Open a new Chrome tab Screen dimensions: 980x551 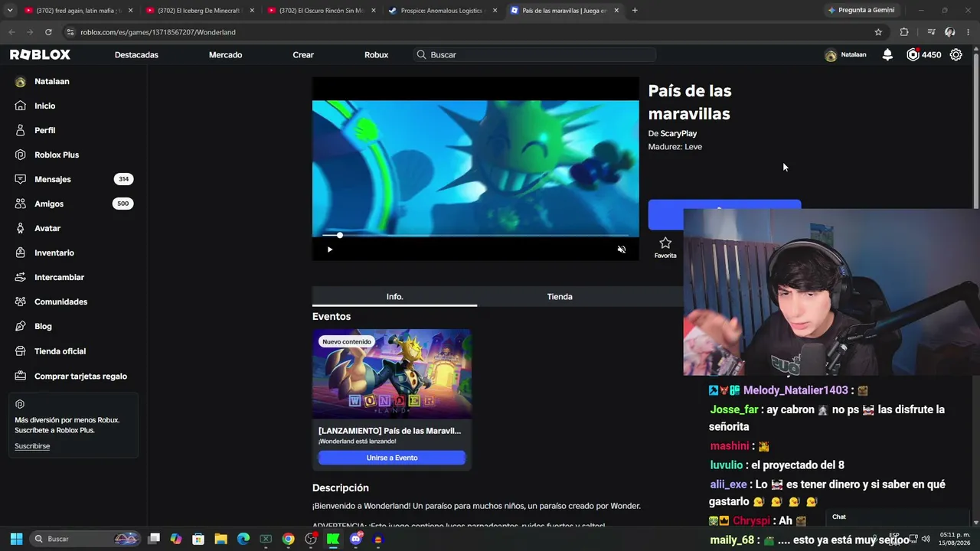pos(635,11)
